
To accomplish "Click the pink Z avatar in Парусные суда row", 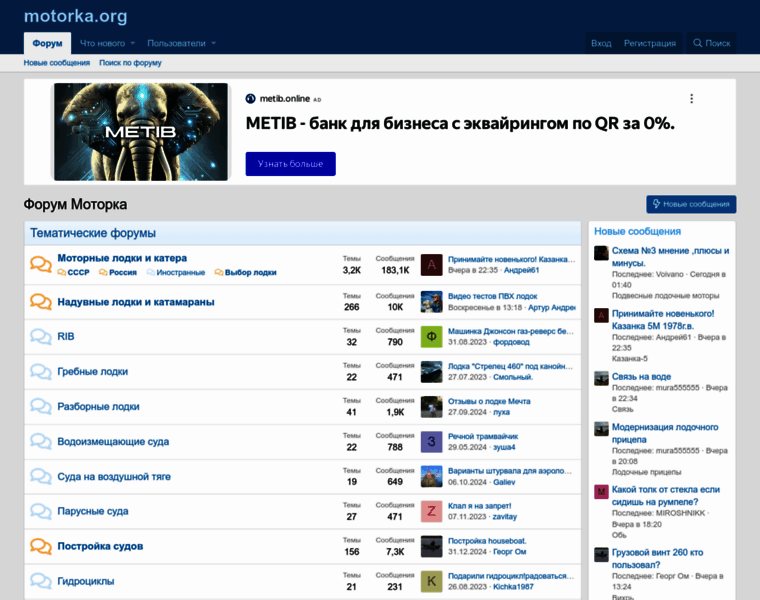I will [431, 511].
